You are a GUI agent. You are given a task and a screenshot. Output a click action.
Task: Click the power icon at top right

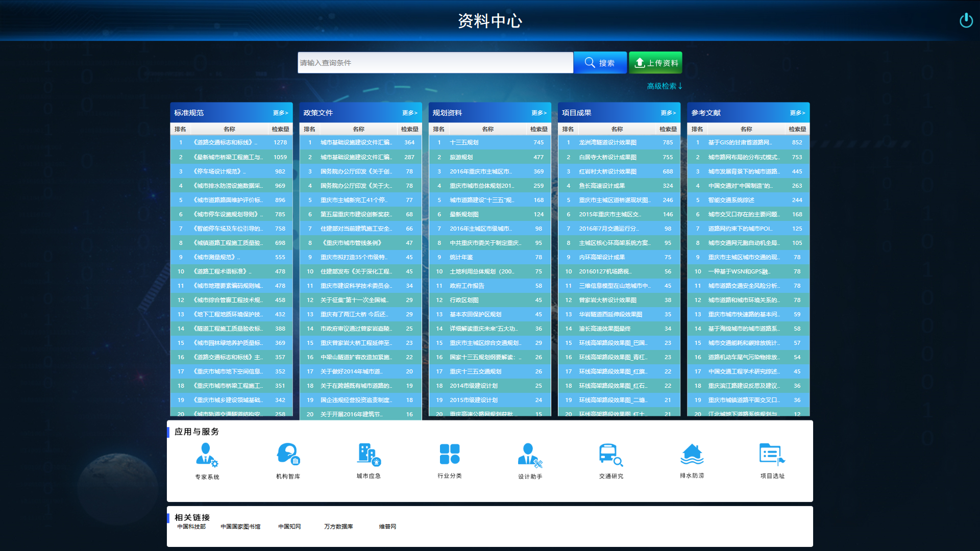(966, 20)
